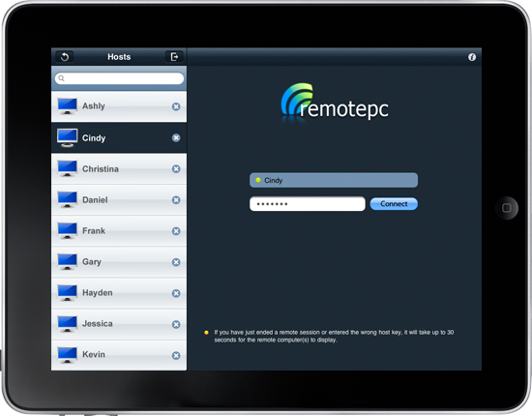Select the Christina host entry
This screenshot has height=416, width=532.
(119, 169)
